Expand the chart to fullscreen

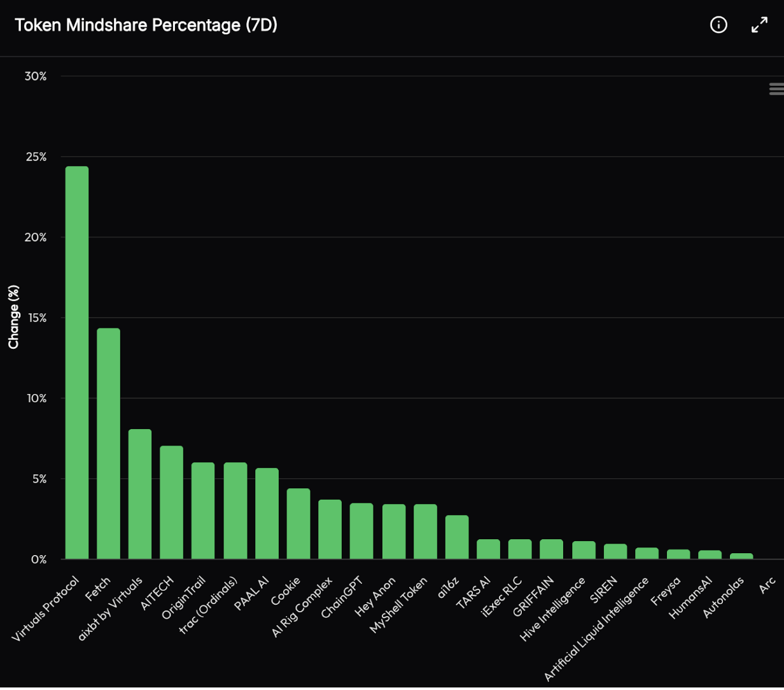759,25
